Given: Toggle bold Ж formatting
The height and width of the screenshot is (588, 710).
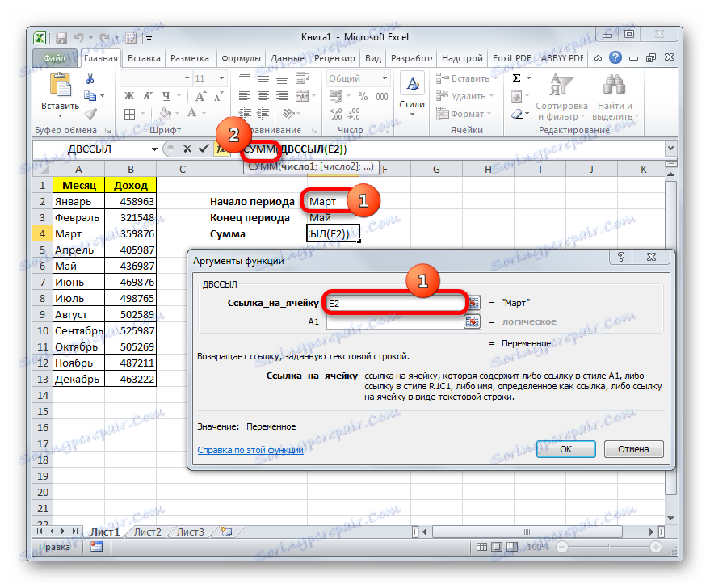Looking at the screenshot, I should (129, 96).
